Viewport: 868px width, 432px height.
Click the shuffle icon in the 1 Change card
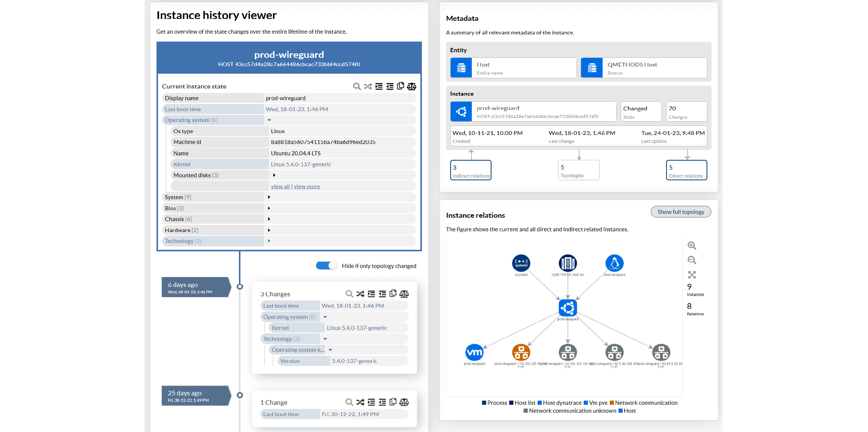click(360, 402)
